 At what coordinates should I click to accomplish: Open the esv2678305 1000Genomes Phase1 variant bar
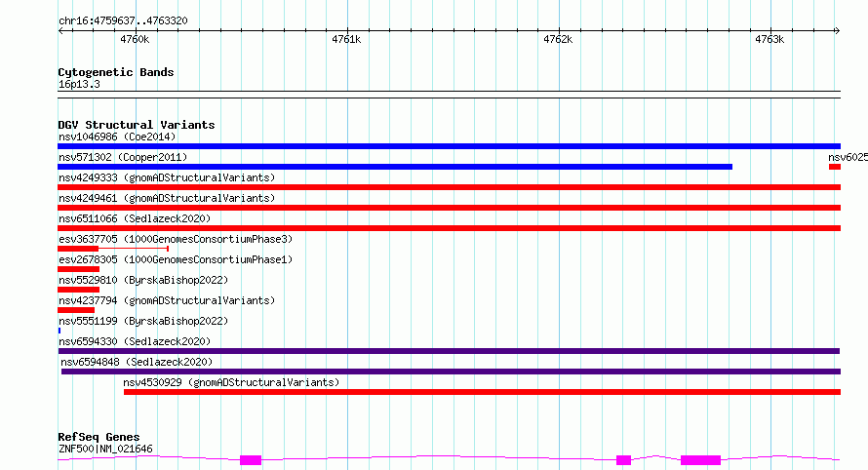[x=79, y=269]
